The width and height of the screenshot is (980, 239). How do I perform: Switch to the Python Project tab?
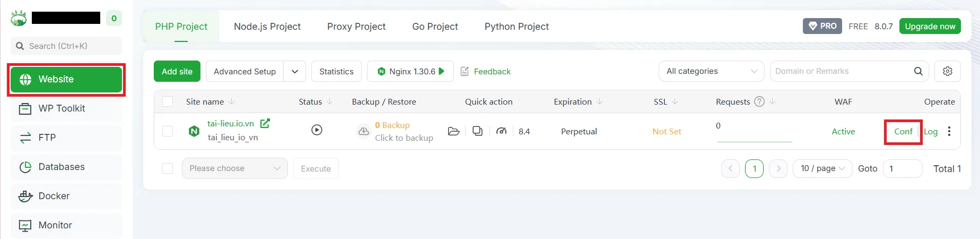(x=517, y=27)
